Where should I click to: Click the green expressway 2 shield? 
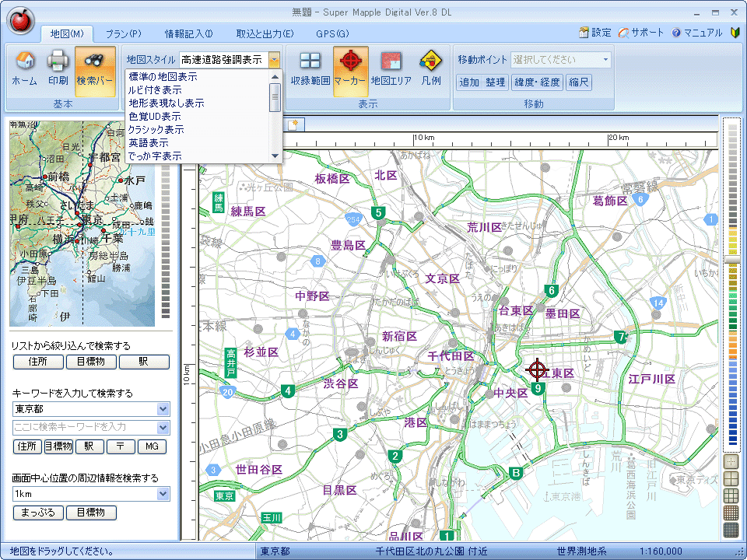point(395,457)
